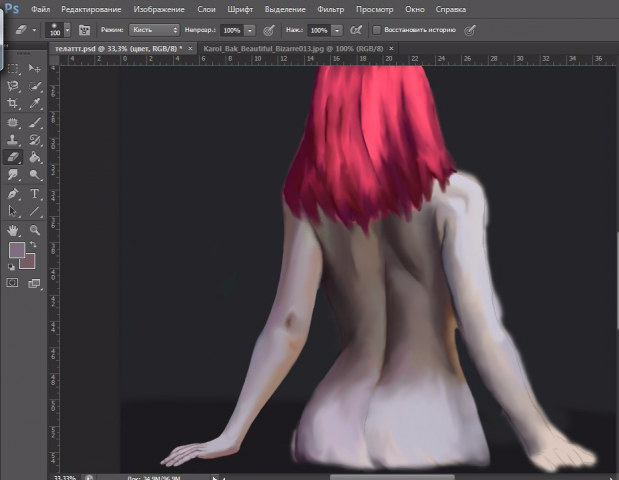Switch to Karol_Bak_Beautiful_Bizarre013.jpg tab
This screenshot has width=619, height=480.
293,49
